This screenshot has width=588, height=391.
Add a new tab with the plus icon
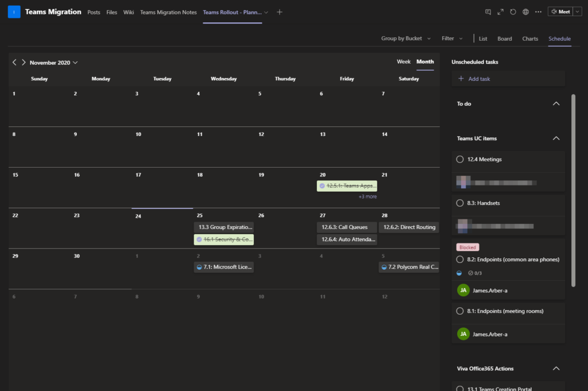point(280,12)
